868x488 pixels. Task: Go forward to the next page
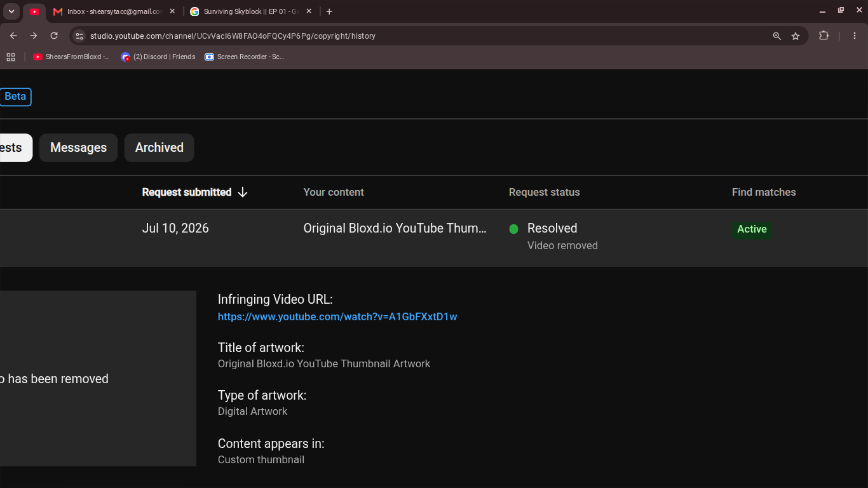pyautogui.click(x=34, y=36)
